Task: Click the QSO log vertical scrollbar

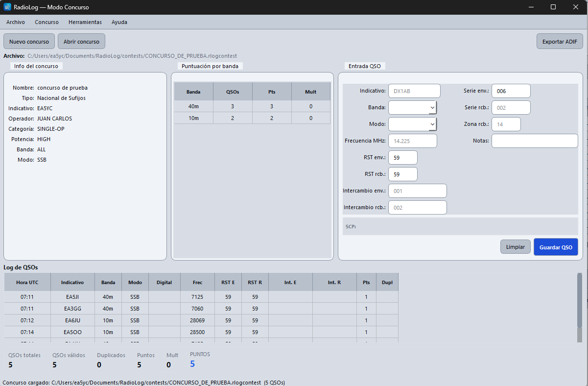Action: [580, 308]
